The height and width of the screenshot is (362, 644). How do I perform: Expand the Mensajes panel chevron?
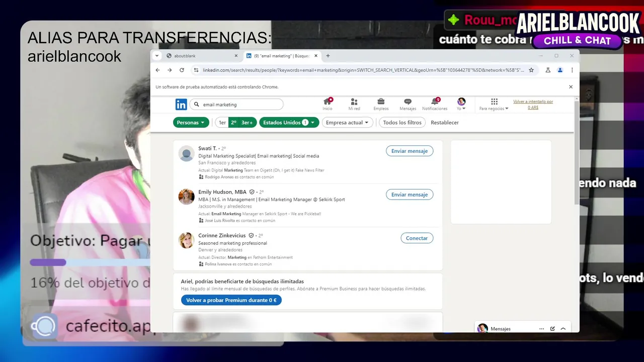click(x=563, y=329)
